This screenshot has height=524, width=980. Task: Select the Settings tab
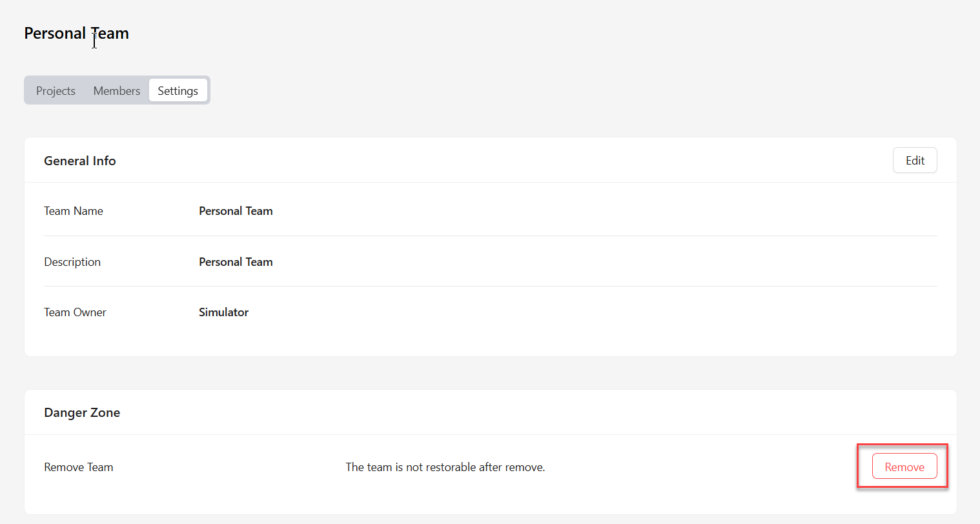point(178,91)
